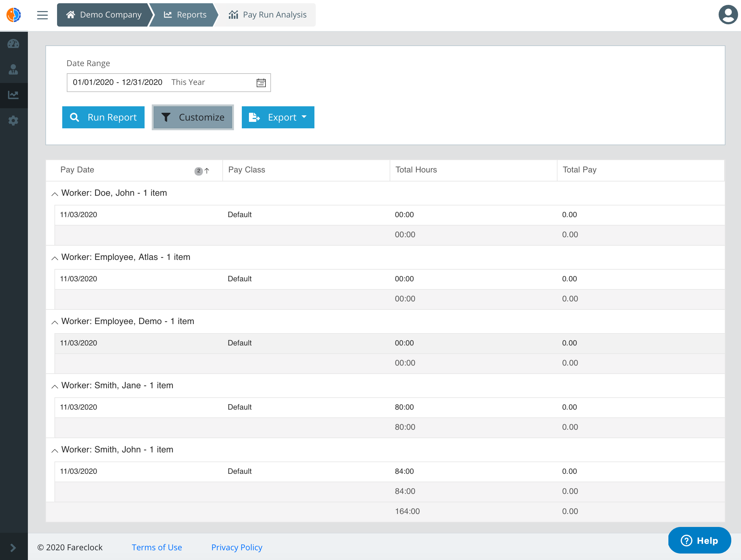Open the Customize filter button
Viewport: 741px width, 560px height.
click(193, 117)
